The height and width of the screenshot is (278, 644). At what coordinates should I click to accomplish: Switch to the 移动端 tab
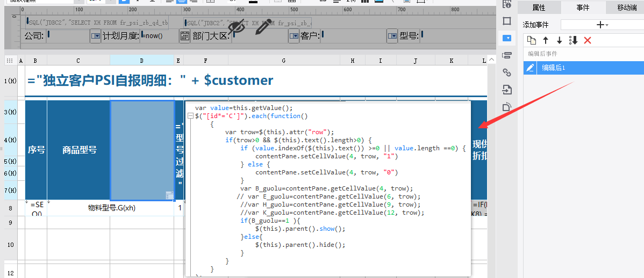tap(626, 7)
